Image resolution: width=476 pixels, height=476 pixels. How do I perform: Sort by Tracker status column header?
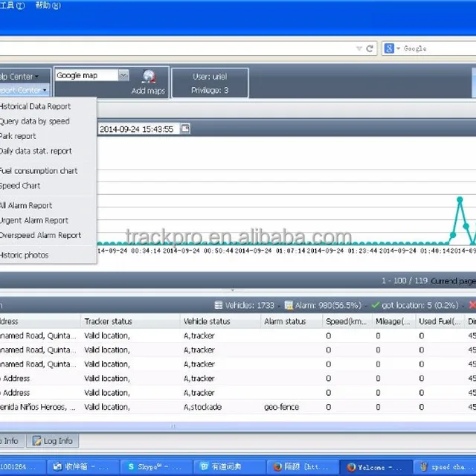[108, 321]
